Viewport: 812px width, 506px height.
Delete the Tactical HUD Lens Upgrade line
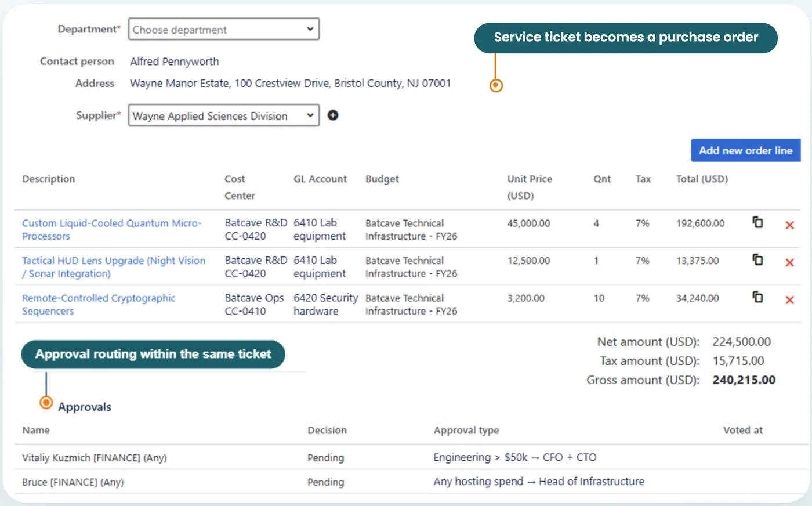(x=789, y=262)
